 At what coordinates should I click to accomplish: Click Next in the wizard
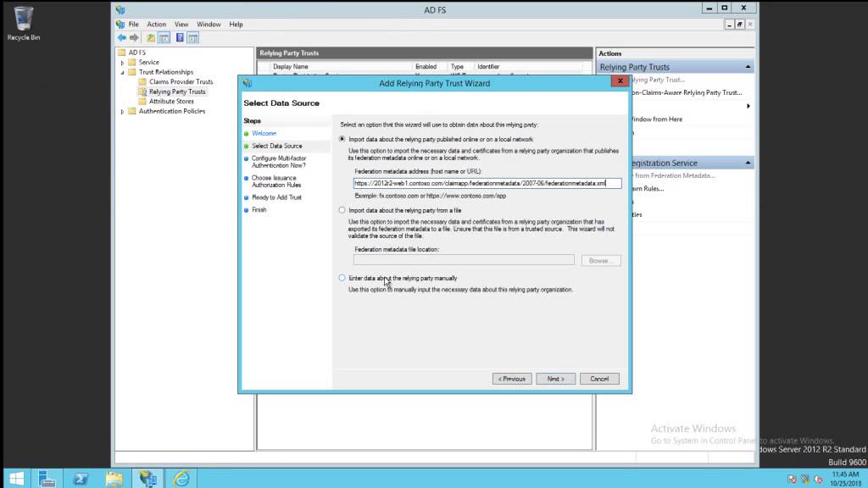(556, 379)
